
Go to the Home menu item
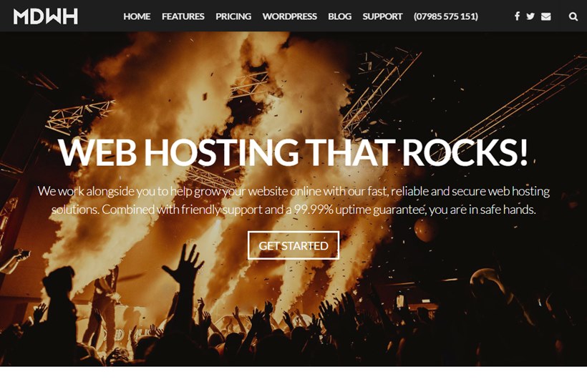coord(137,16)
